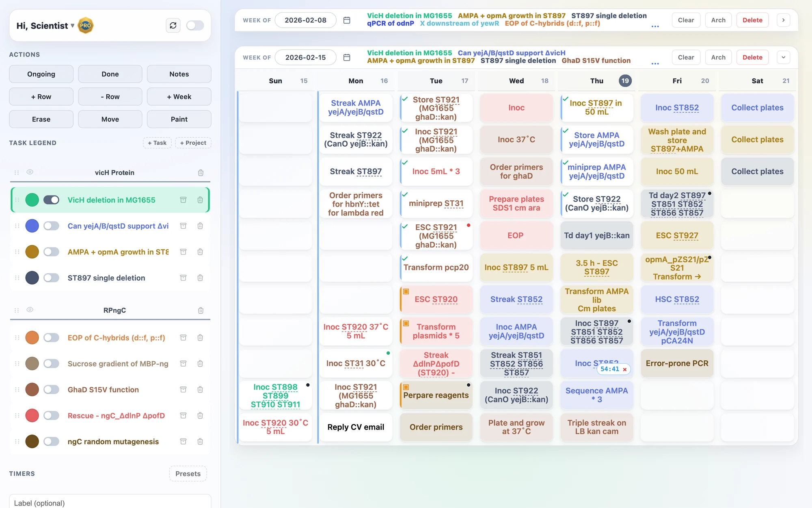Archive VicH deletion in MG1655 task
This screenshot has width=812, height=508.
tap(184, 200)
